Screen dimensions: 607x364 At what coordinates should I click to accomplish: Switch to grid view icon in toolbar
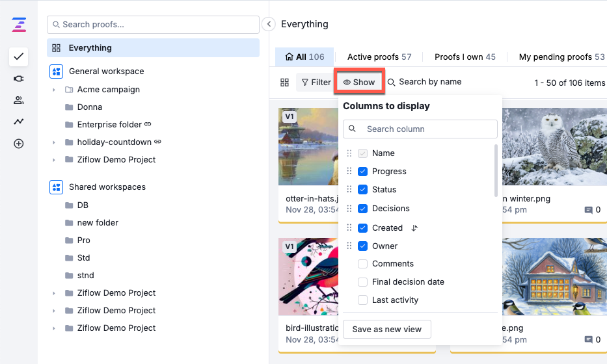click(x=284, y=83)
